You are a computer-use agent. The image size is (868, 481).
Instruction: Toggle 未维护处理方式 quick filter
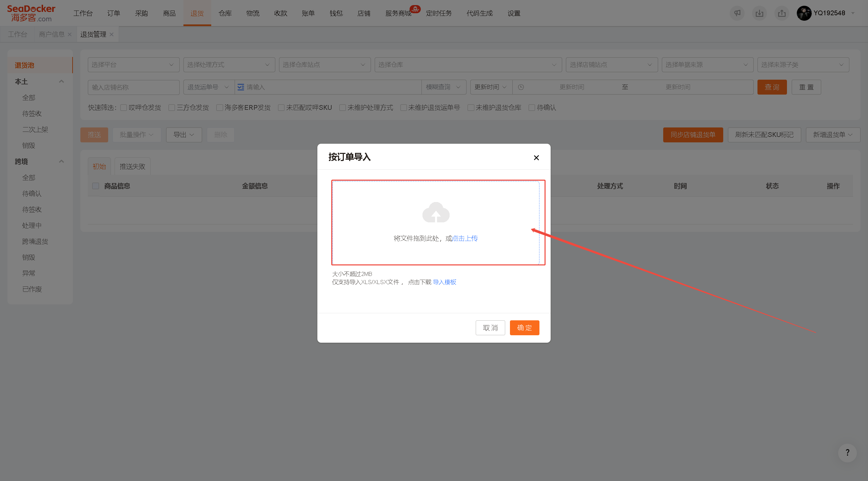coord(343,107)
